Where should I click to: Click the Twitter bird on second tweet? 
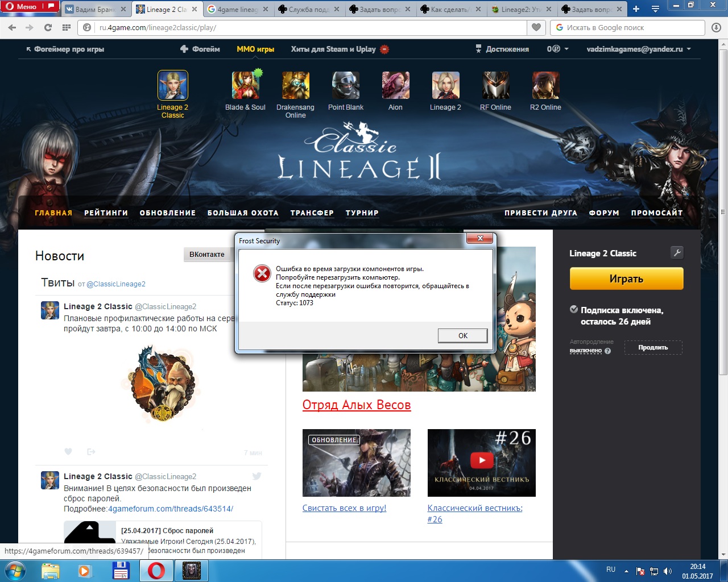coord(257,476)
